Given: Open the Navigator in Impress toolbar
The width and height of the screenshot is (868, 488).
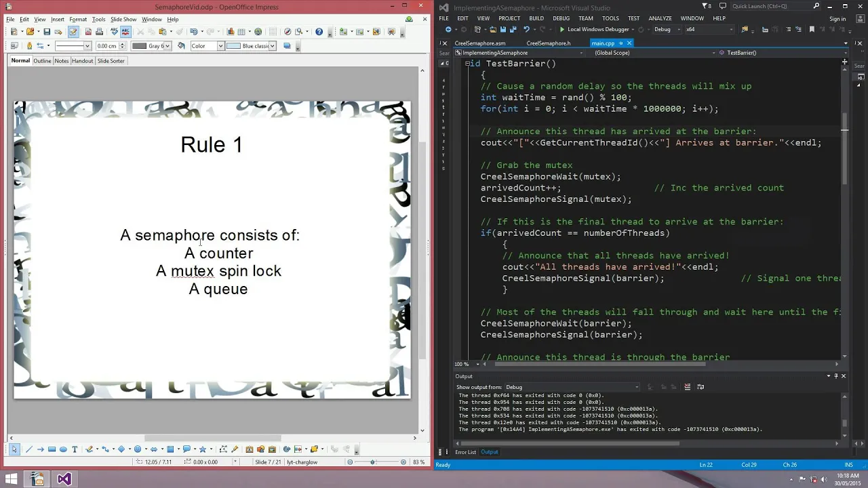Looking at the screenshot, I should click(288, 31).
